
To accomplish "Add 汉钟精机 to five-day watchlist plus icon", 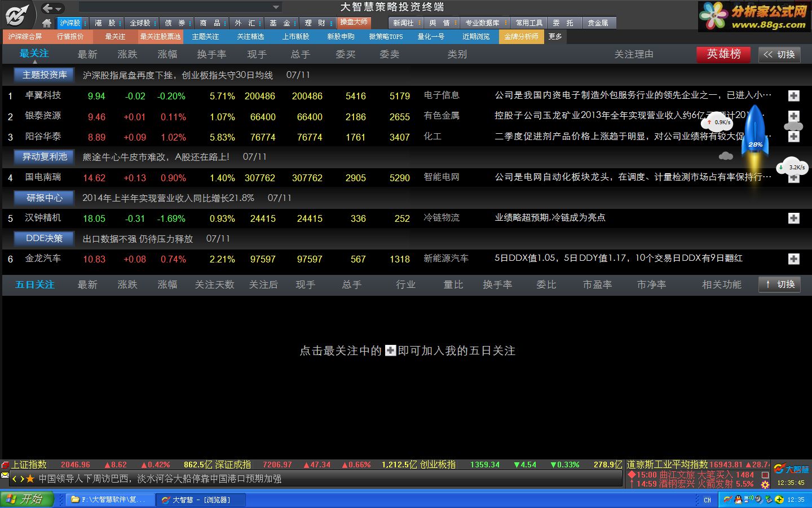I will [793, 218].
